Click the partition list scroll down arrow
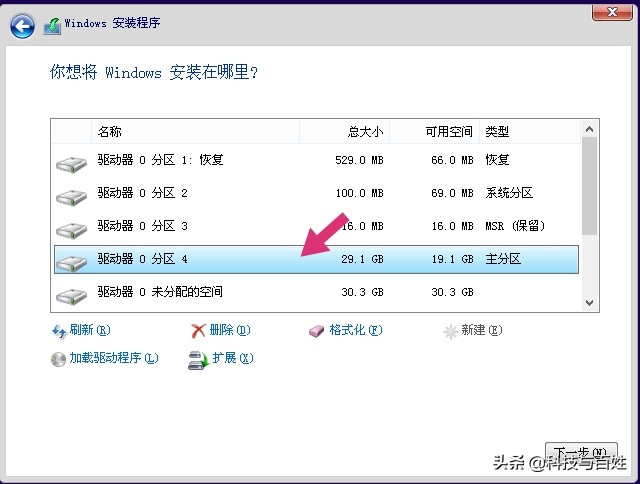This screenshot has width=640, height=484. [x=589, y=303]
